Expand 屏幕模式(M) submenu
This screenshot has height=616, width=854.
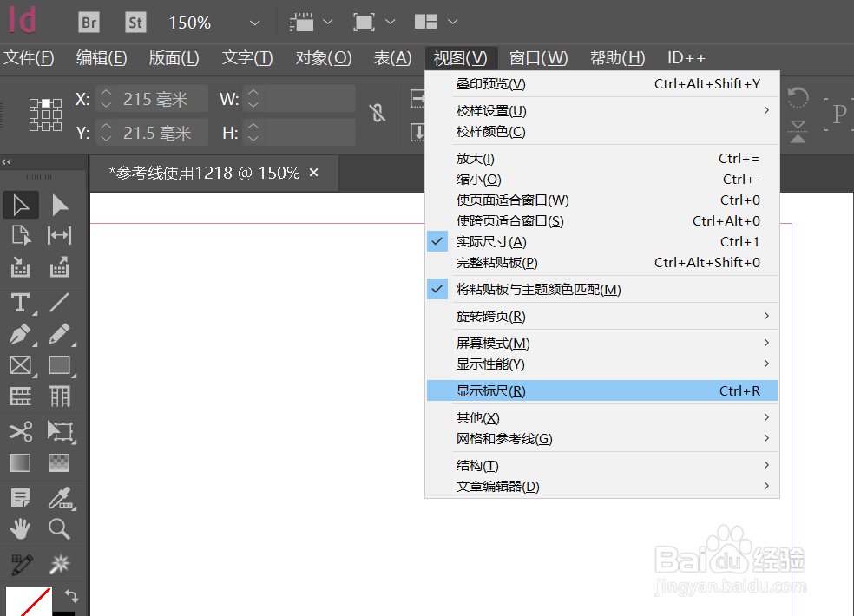(601, 343)
